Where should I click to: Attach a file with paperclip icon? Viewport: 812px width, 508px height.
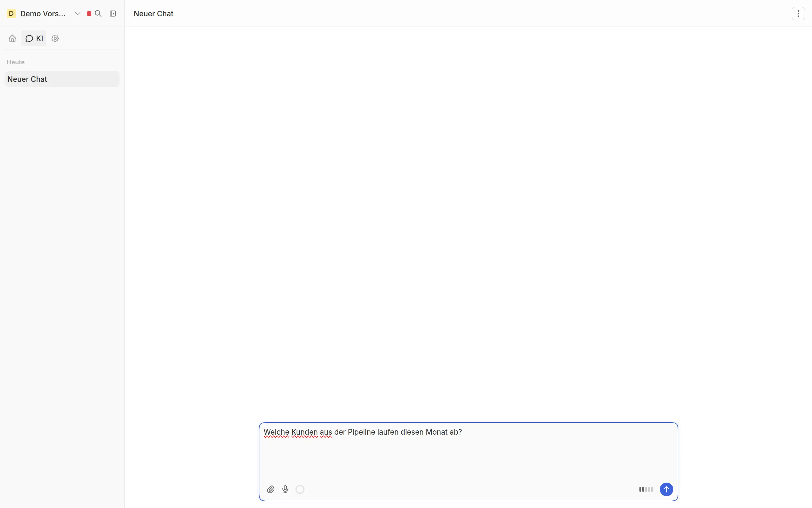[x=271, y=489]
